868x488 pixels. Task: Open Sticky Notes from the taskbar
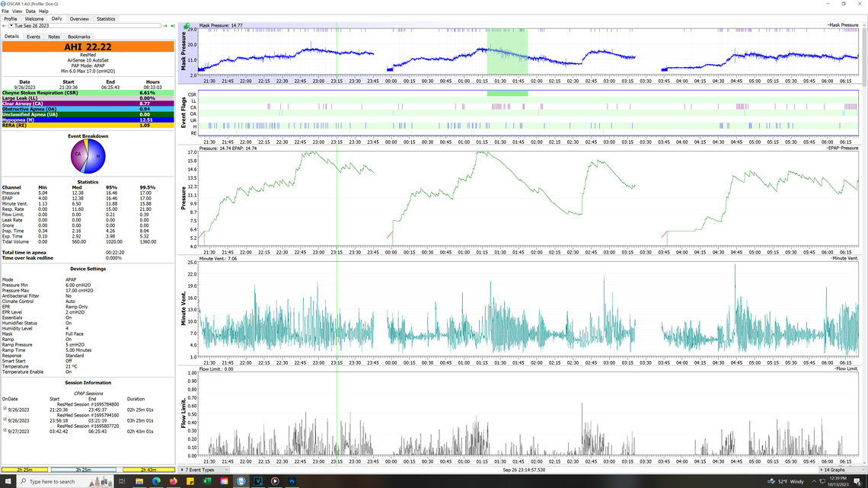click(x=190, y=481)
